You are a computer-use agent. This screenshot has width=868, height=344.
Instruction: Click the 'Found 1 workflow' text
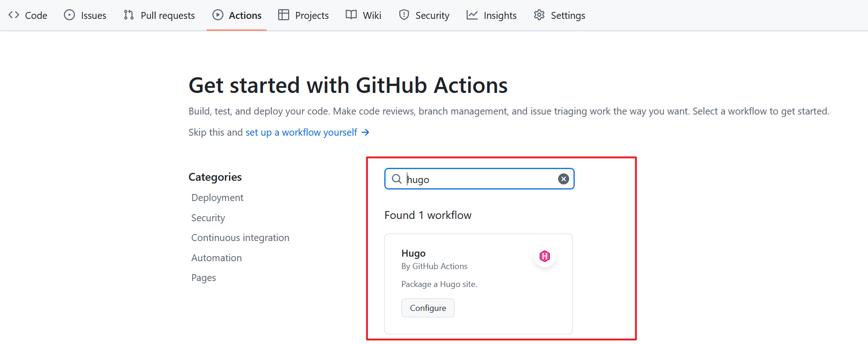click(428, 215)
